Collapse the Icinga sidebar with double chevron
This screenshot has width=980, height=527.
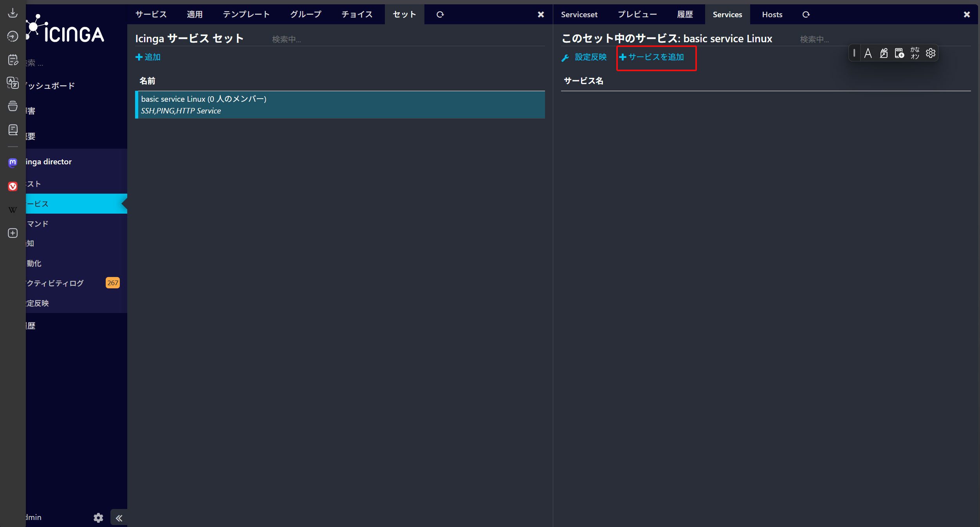coord(119,518)
